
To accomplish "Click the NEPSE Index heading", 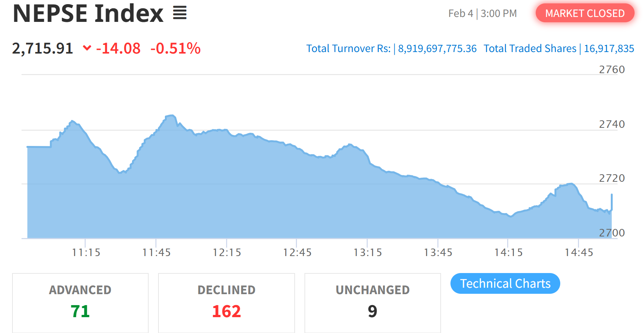I will click(x=88, y=14).
